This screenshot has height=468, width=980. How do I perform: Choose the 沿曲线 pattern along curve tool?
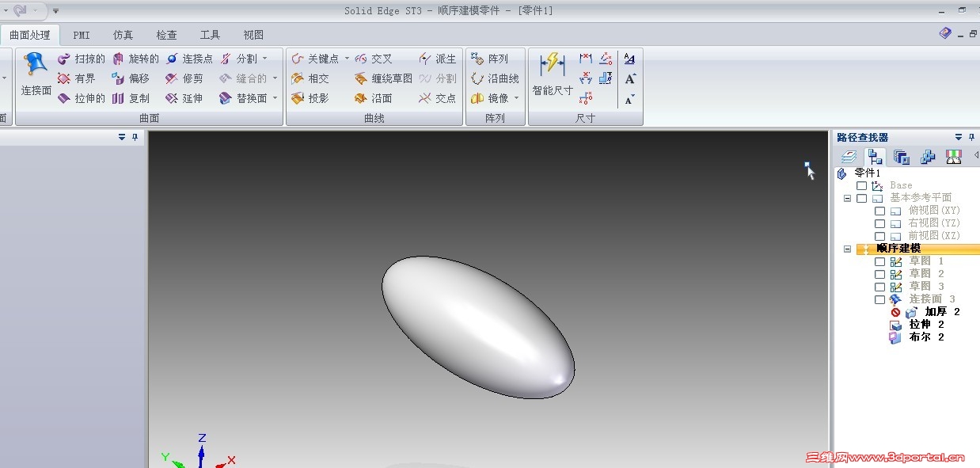(495, 78)
